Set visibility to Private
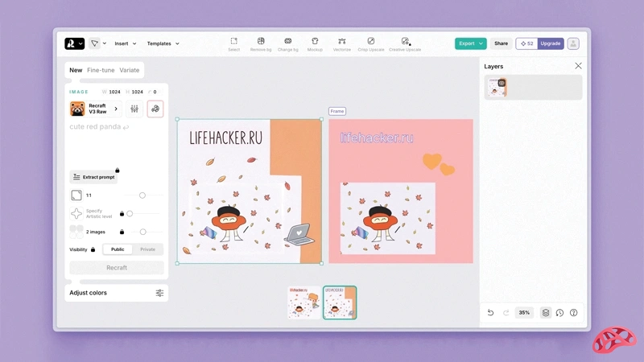644x362 pixels. coord(148,249)
